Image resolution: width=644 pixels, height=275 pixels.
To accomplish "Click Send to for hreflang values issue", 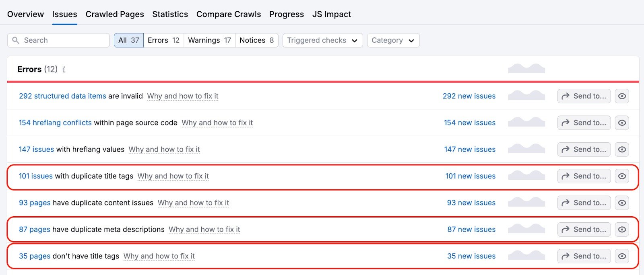I will click(584, 150).
